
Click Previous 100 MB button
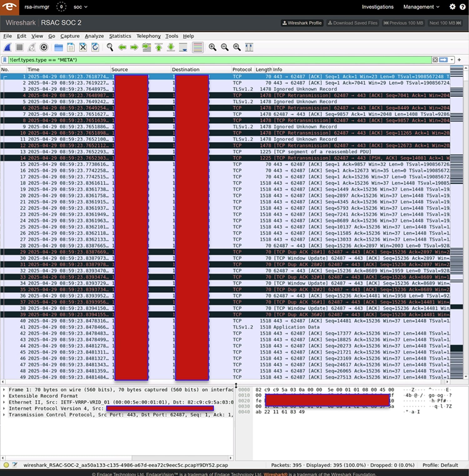(403, 23)
